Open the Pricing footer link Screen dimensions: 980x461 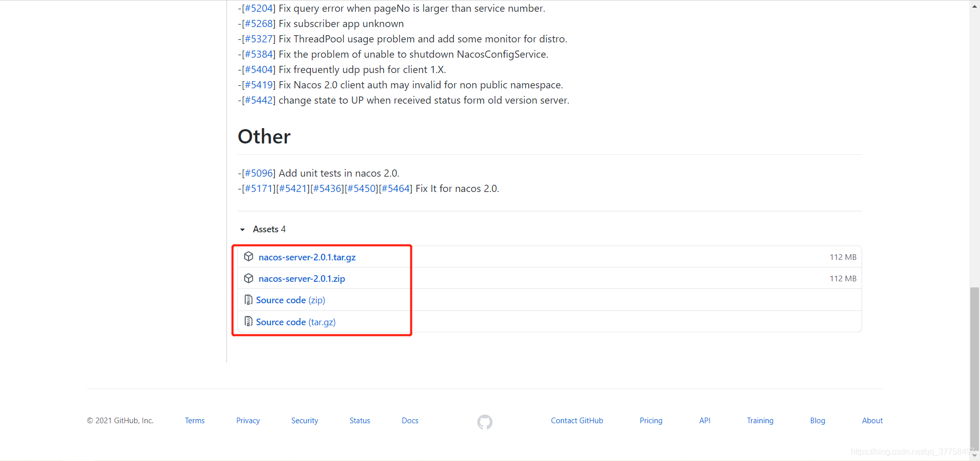click(x=651, y=421)
